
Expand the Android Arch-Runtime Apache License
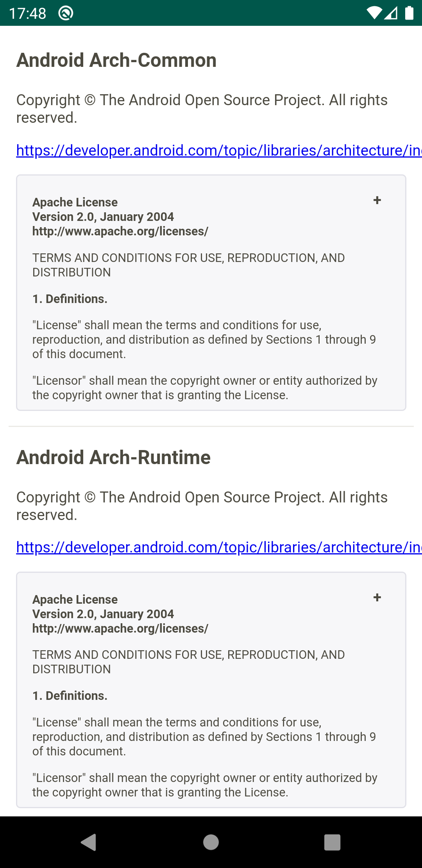click(x=377, y=598)
